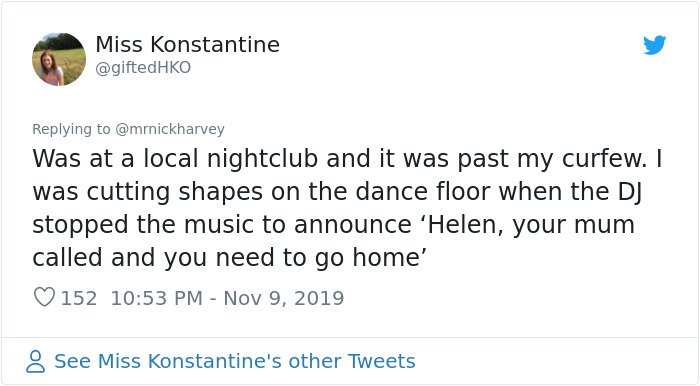The height and width of the screenshot is (386, 700).
Task: Click the Twitter bird logo
Action: [x=654, y=45]
